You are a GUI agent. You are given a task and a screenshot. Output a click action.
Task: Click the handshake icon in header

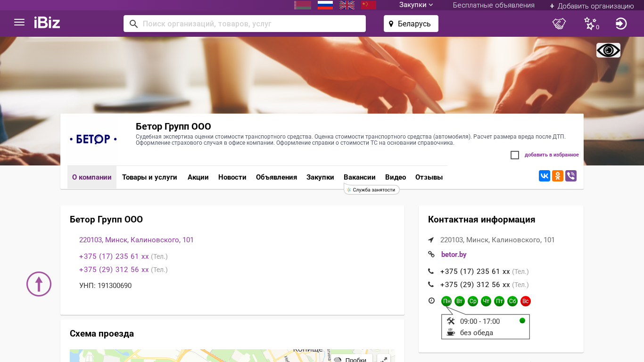(559, 24)
